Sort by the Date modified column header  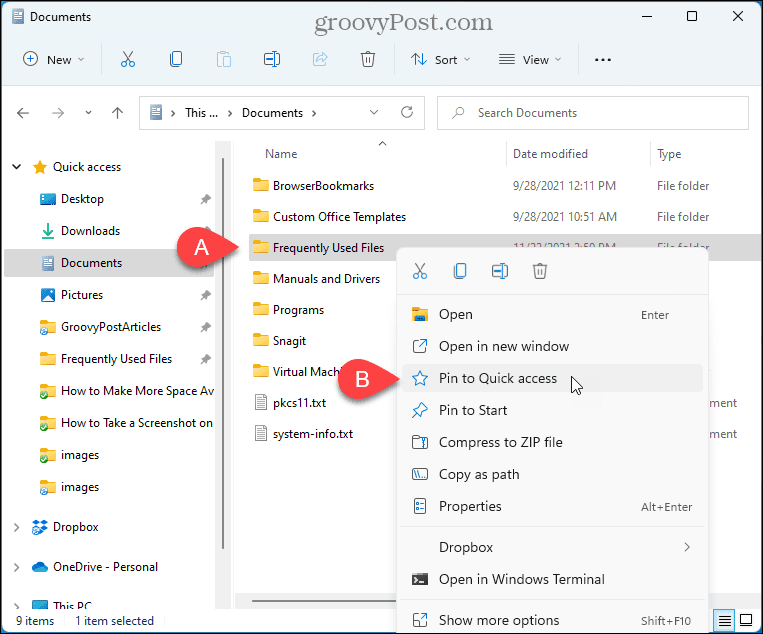point(550,154)
